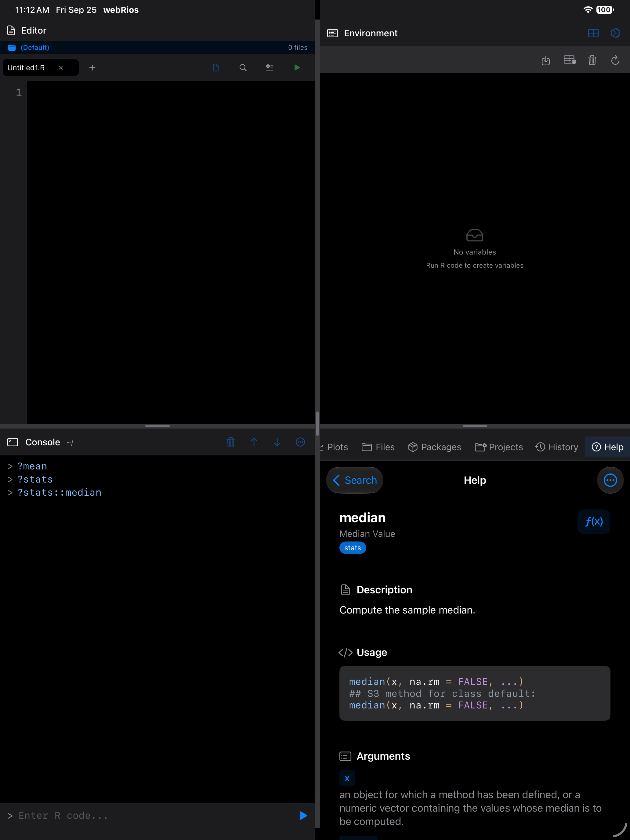Click the f(x) function button

(x=594, y=521)
